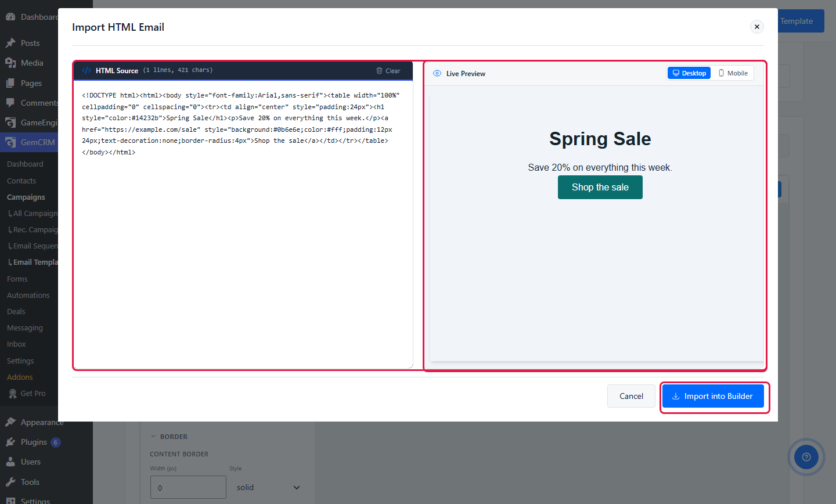Image resolution: width=836 pixels, height=504 pixels.
Task: Open Deals in the GemCRM submenu
Action: pos(16,312)
